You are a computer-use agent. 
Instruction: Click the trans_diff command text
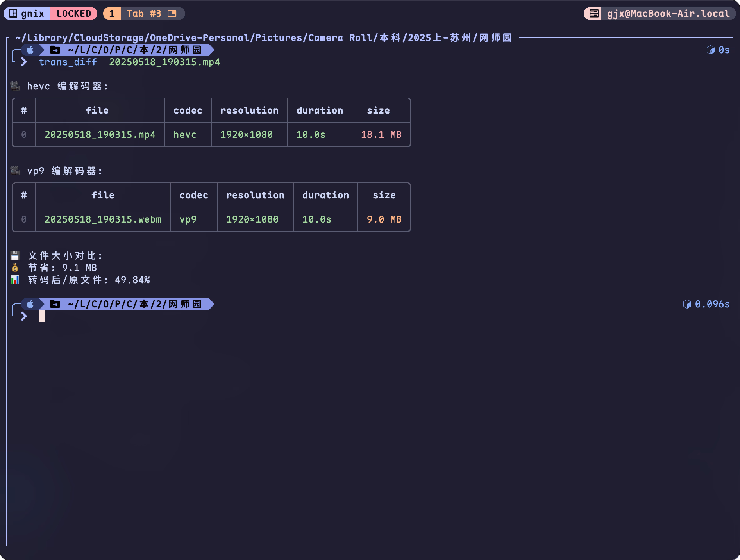68,62
